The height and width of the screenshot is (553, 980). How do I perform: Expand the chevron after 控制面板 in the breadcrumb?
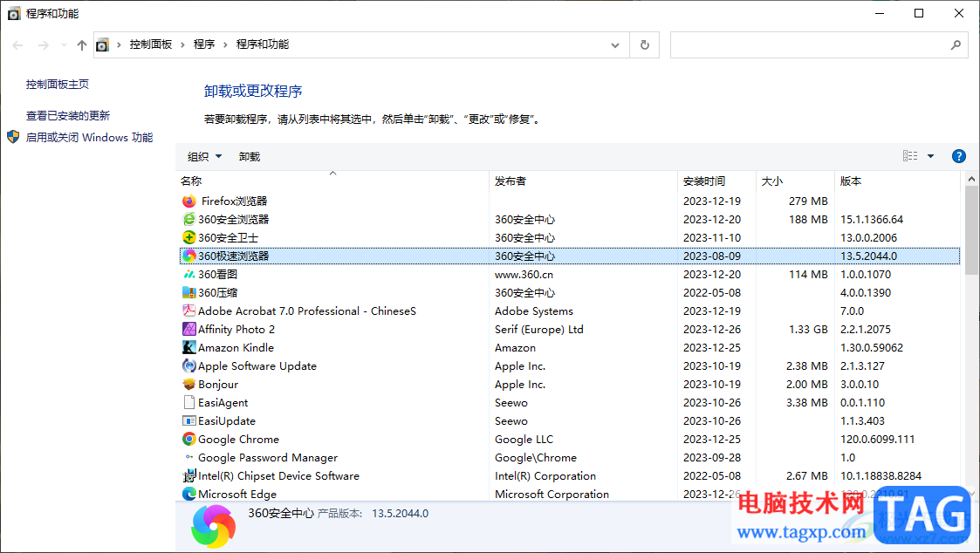182,45
